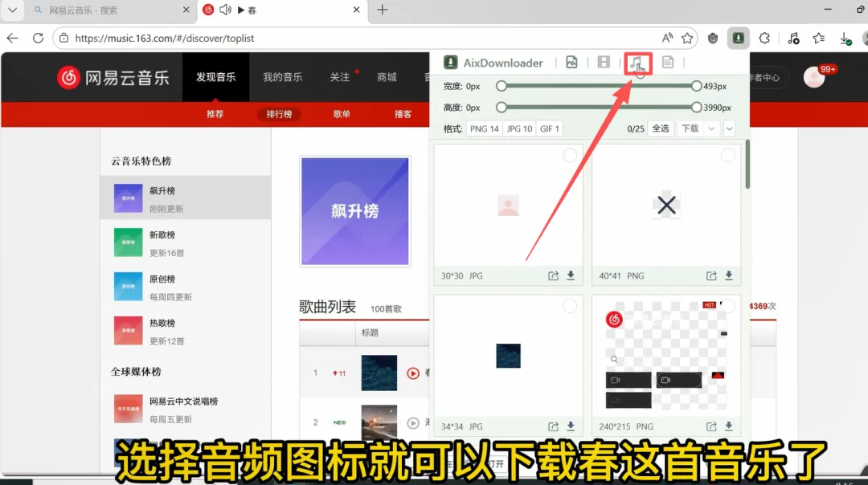Open user avatar with 99+ badge
Viewport: 868px width, 485px height.
point(815,77)
